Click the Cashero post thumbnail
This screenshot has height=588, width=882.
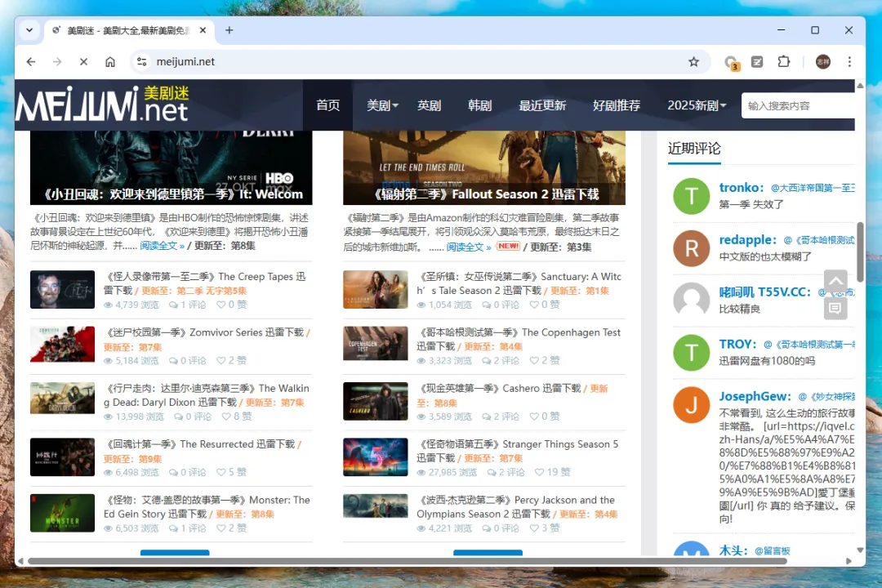point(375,401)
